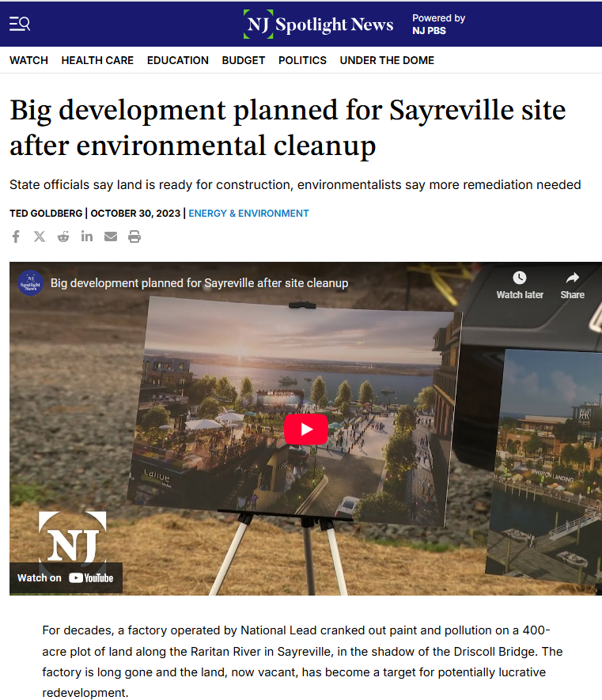Click the Watch on YouTube button

66,577
